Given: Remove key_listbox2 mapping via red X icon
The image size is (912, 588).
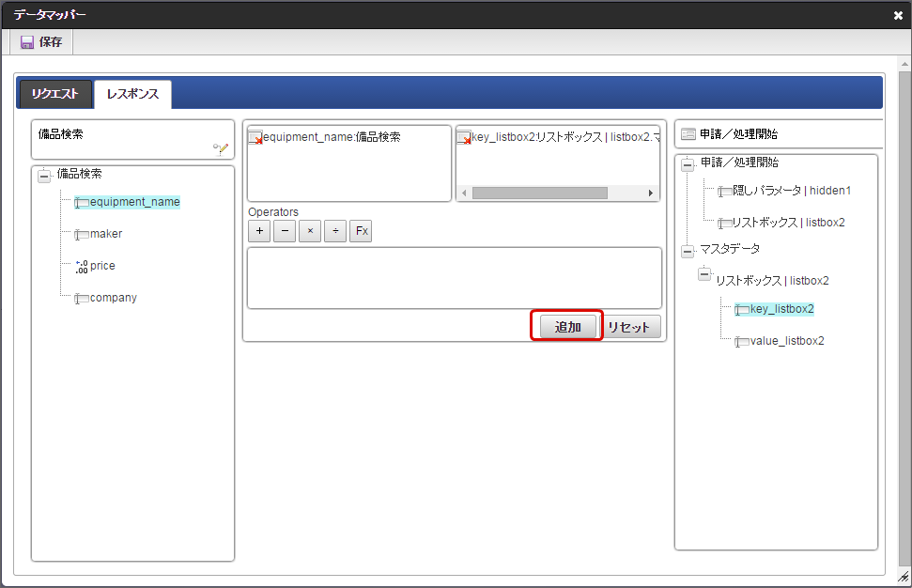Looking at the screenshot, I should click(x=464, y=138).
